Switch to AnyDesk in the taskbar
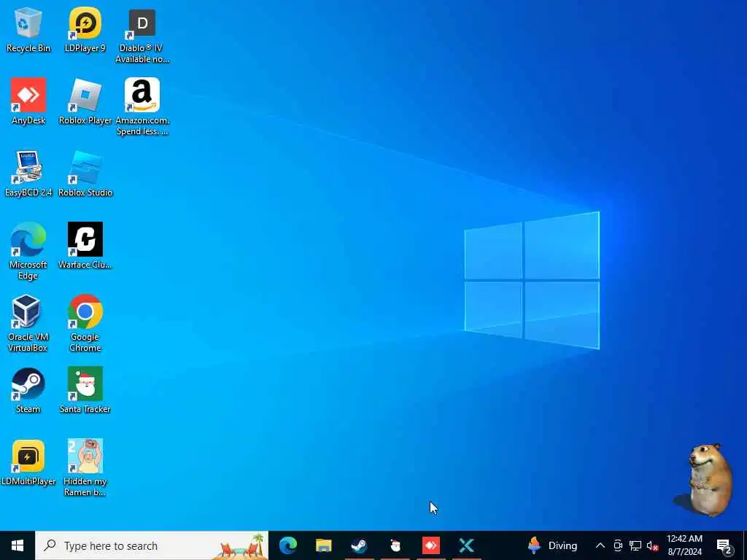747x560 pixels. point(430,545)
